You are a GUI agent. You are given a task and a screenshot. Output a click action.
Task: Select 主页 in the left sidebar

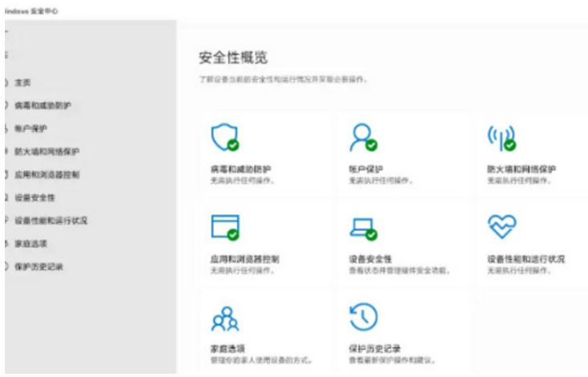point(22,83)
